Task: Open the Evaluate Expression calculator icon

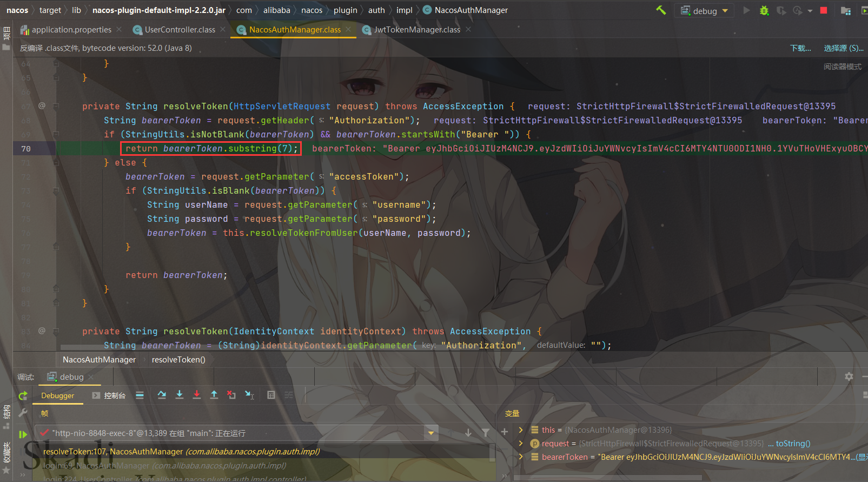Action: point(271,395)
